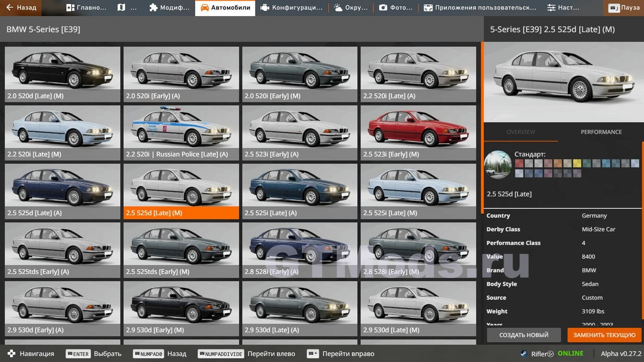Click the ENTER Выбрать hint
This screenshot has height=362, width=644.
94,353
